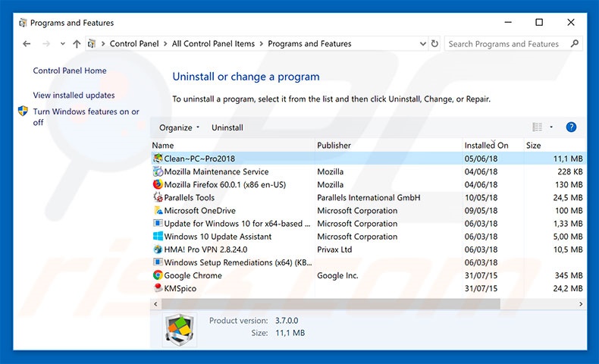Expand chevron after Control Panel breadcrumb
The image size is (599, 364).
pyautogui.click(x=165, y=44)
